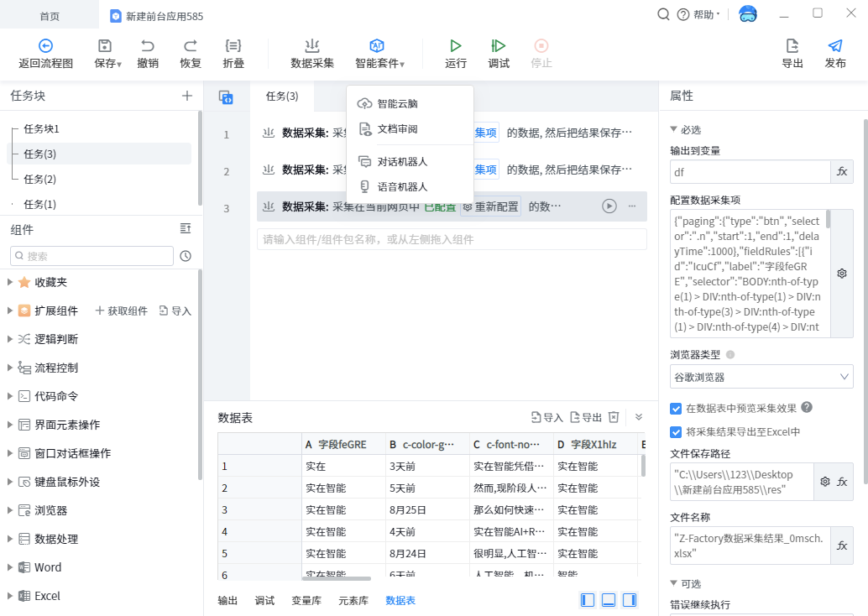Switch to the 变量库 tab
The width and height of the screenshot is (868, 616).
click(x=306, y=601)
